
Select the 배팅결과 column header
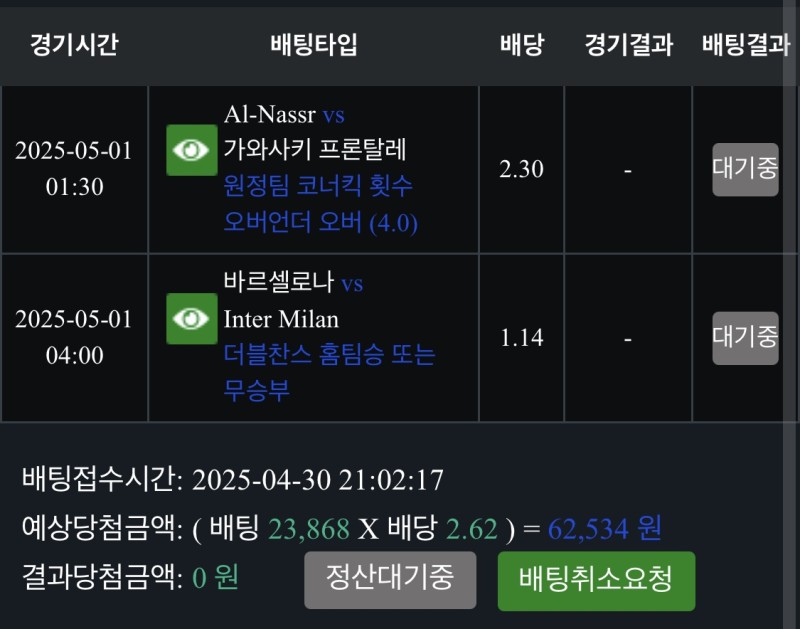tap(745, 45)
